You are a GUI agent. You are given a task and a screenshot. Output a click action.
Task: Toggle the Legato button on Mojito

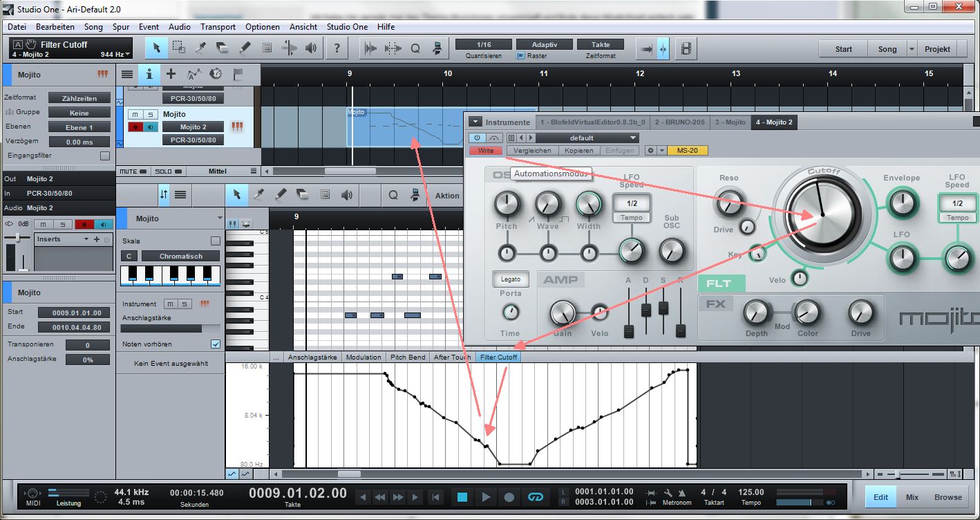pos(510,279)
